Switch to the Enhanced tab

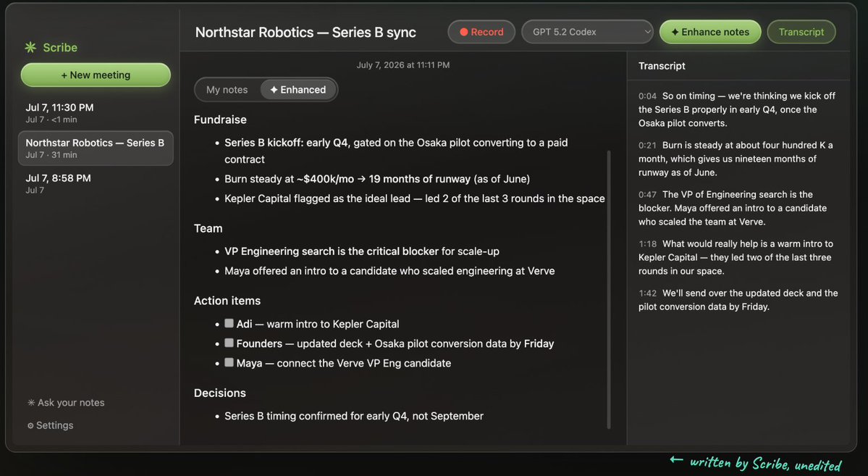click(298, 90)
